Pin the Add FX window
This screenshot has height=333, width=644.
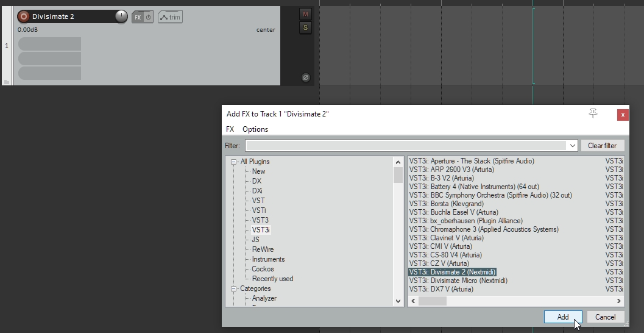[593, 113]
